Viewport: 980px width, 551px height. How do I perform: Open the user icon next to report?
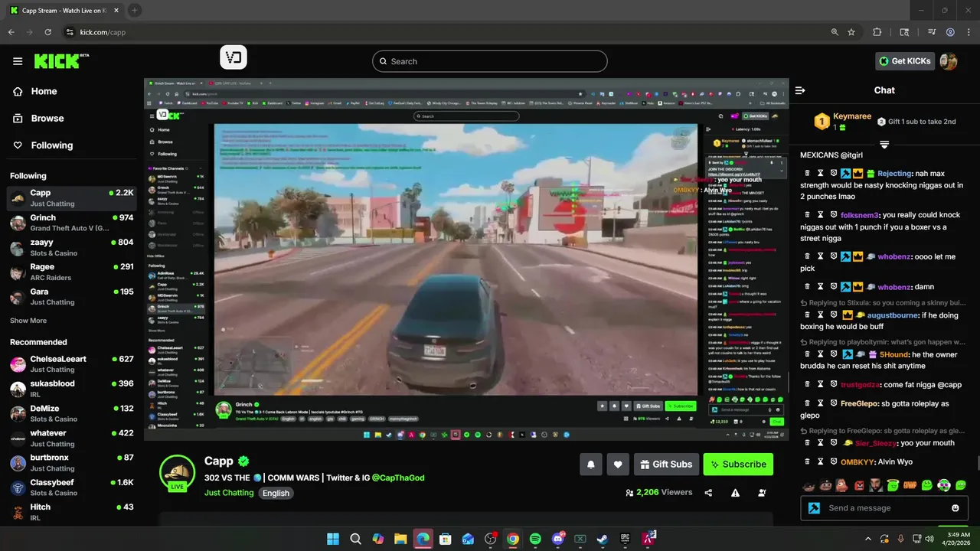[762, 493]
